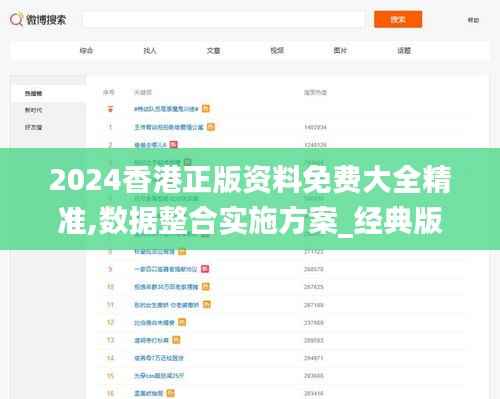Select 热搜榜 in the left sidebar
500x399 pixels.
pyautogui.click(x=33, y=93)
